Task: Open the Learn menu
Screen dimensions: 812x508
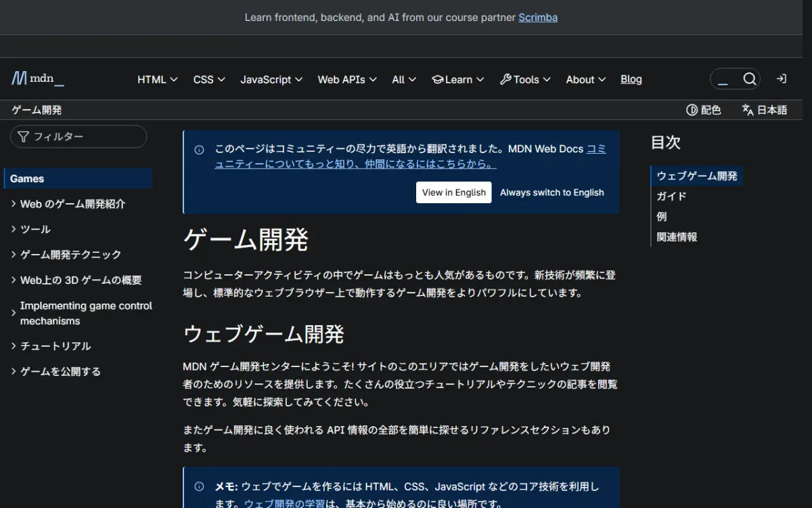Action: point(458,79)
